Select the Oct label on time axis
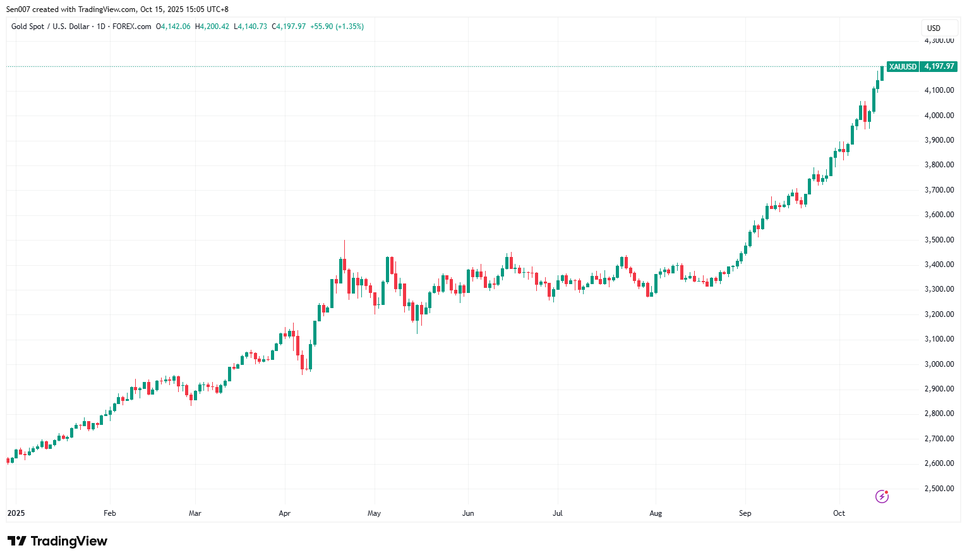 [x=839, y=513]
